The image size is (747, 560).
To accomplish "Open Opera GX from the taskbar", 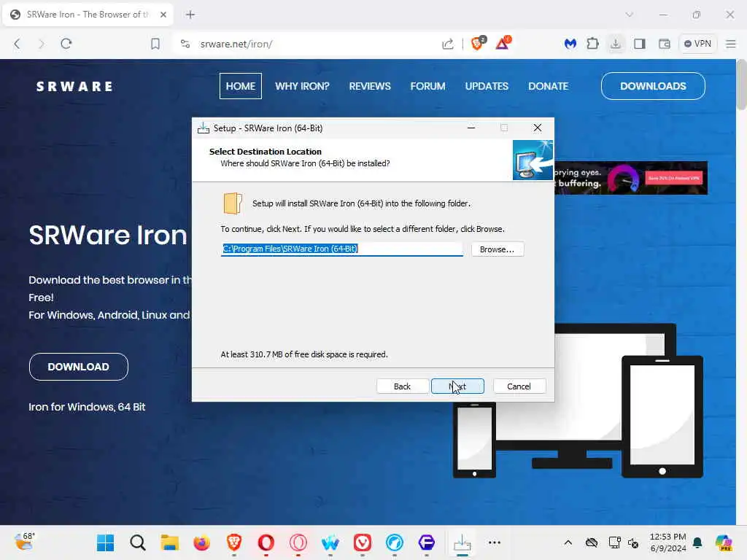I will (298, 542).
